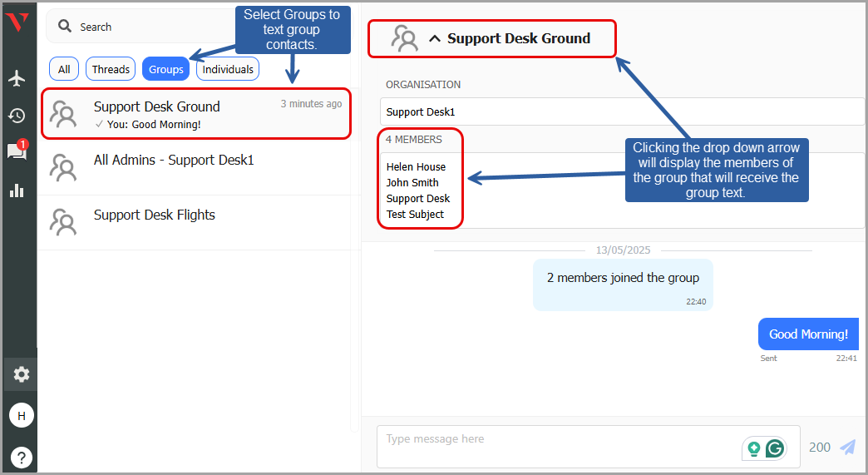Select the Groups filter tab
This screenshot has width=868, height=475.
[166, 69]
